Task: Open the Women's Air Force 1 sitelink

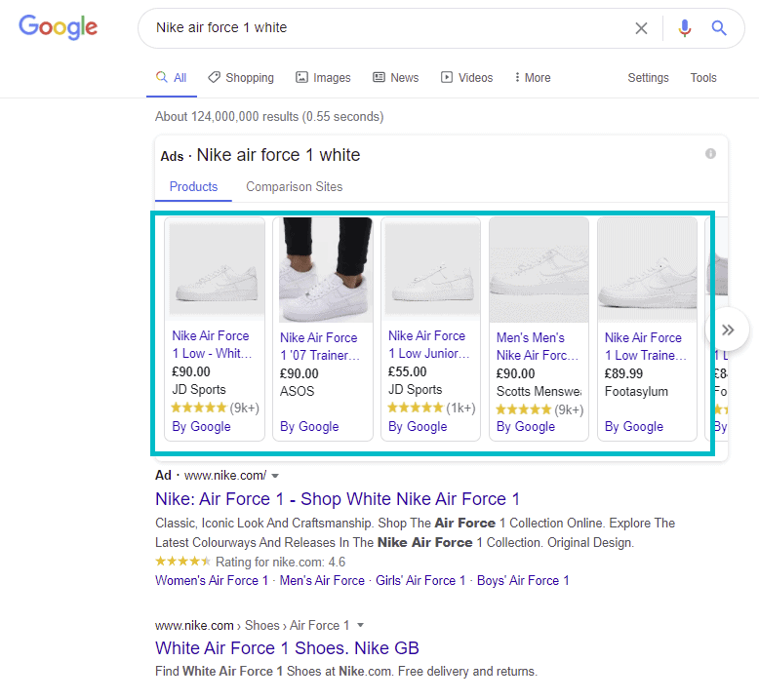Action: click(x=212, y=580)
